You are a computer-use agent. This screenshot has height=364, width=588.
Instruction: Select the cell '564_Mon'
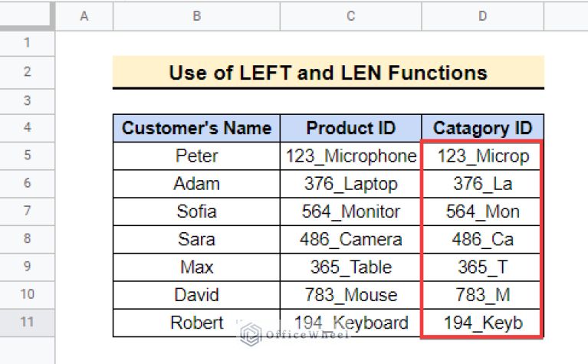click(x=483, y=212)
